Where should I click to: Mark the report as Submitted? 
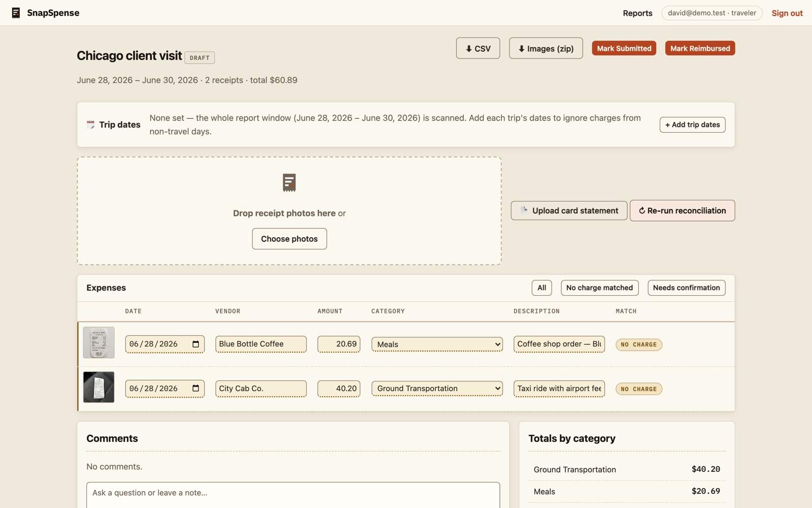coord(624,48)
